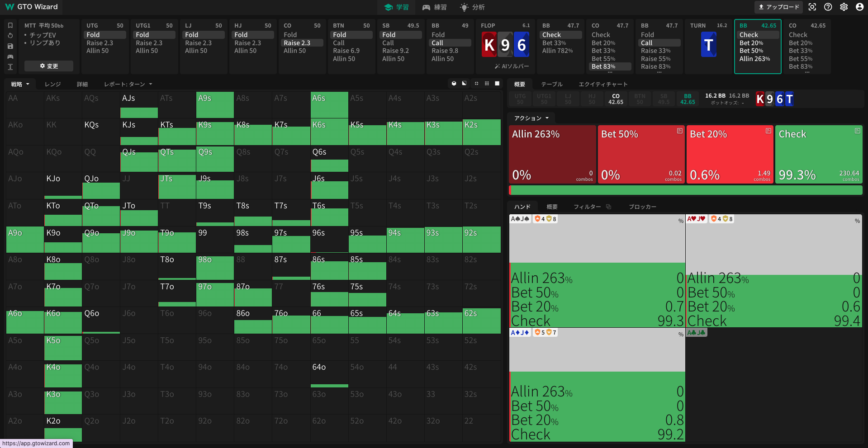Click the Allin 263% action card

552,154
